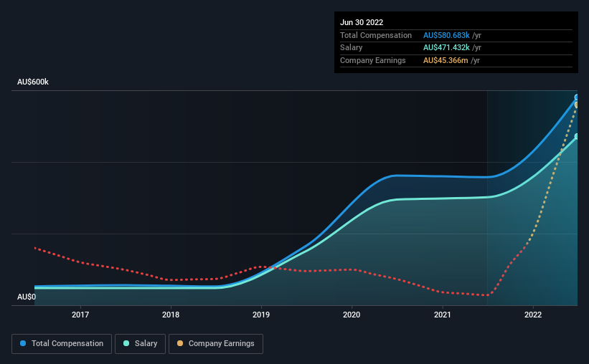Click the Total Compensation tooltip row label
Image resolution: width=589 pixels, height=364 pixels.
click(376, 35)
